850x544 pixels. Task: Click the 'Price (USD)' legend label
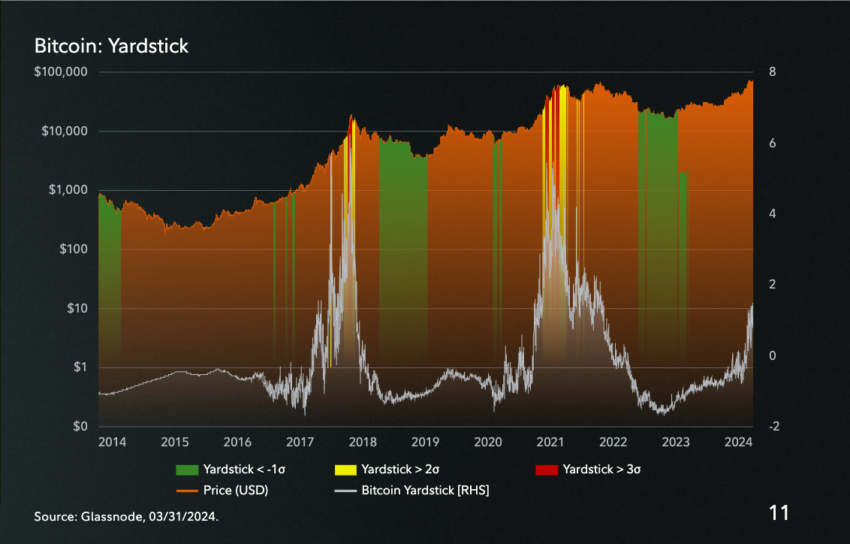click(236, 490)
